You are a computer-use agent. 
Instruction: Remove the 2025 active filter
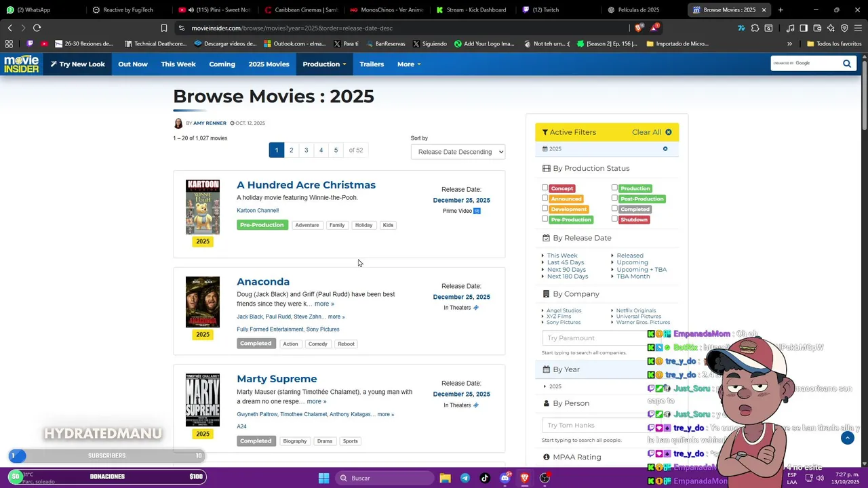click(x=665, y=149)
